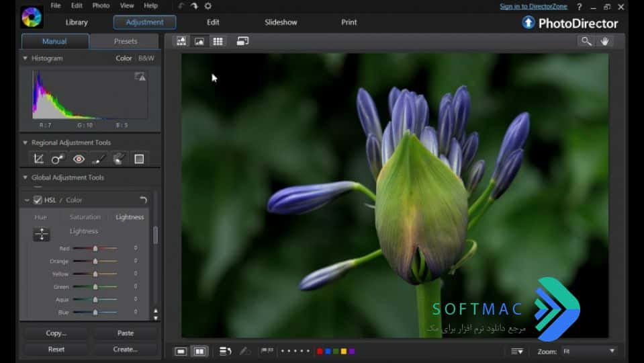
Task: Select the Manual tab
Action: [x=54, y=42]
